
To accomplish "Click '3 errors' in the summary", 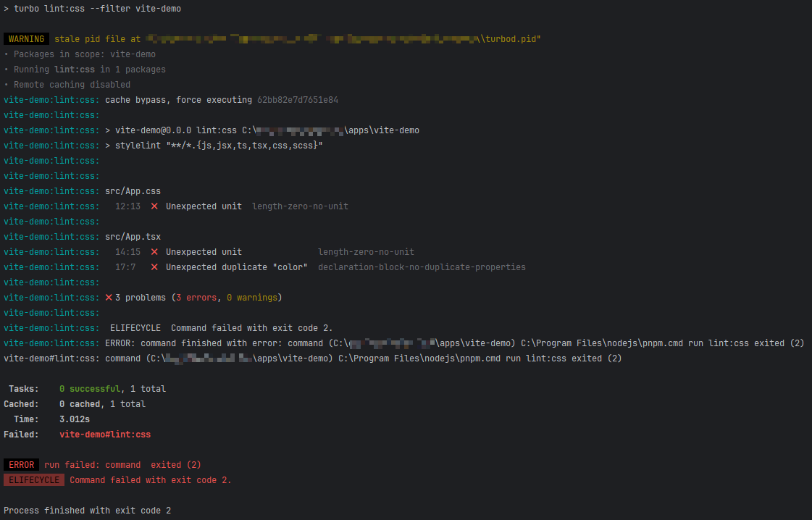I will pyautogui.click(x=196, y=297).
